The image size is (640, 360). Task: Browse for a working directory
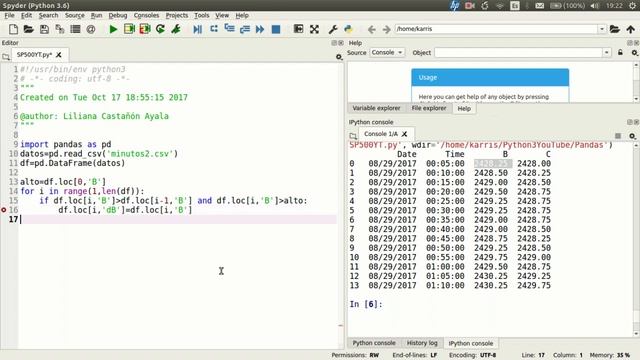tap(615, 29)
